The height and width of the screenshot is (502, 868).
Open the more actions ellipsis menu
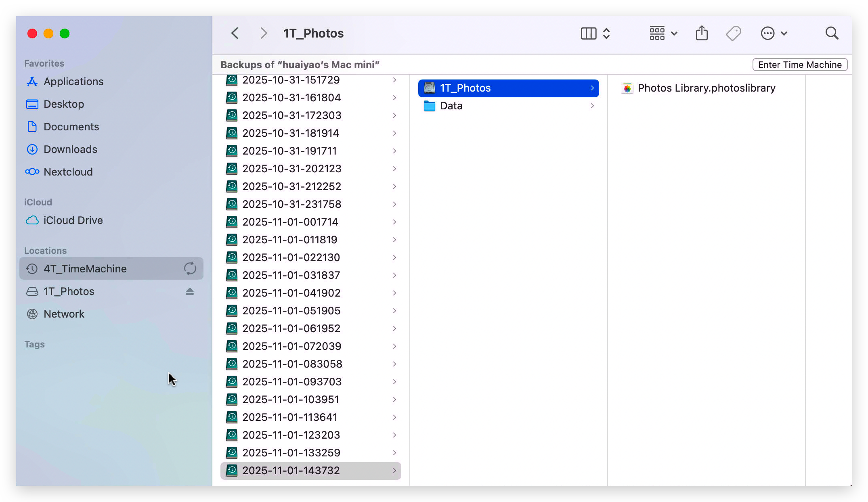[774, 33]
